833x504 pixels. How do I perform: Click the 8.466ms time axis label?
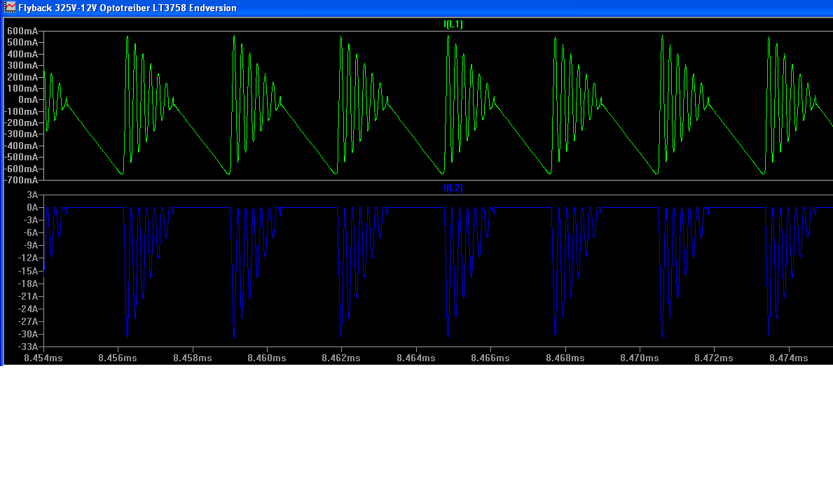(x=490, y=358)
